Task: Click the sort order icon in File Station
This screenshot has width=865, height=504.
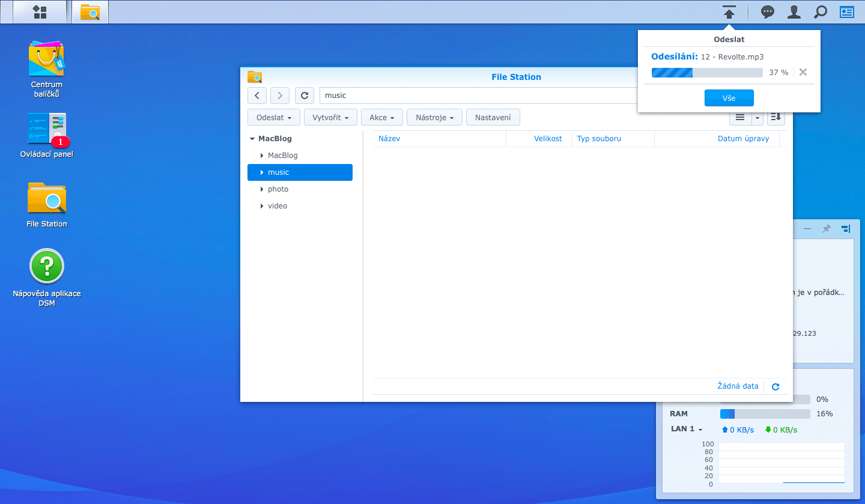Action: click(776, 117)
